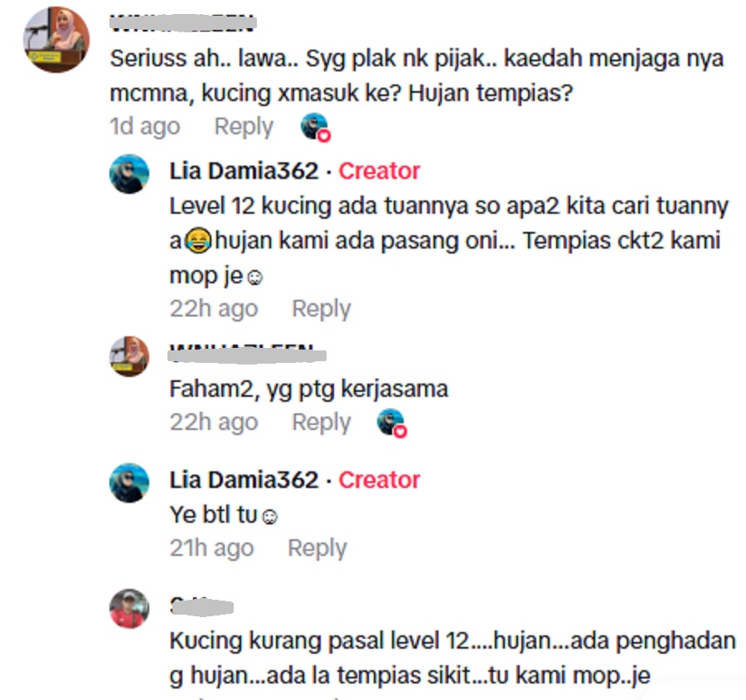Open Lia Damia362 name above 'Ye btl tu'

[244, 480]
